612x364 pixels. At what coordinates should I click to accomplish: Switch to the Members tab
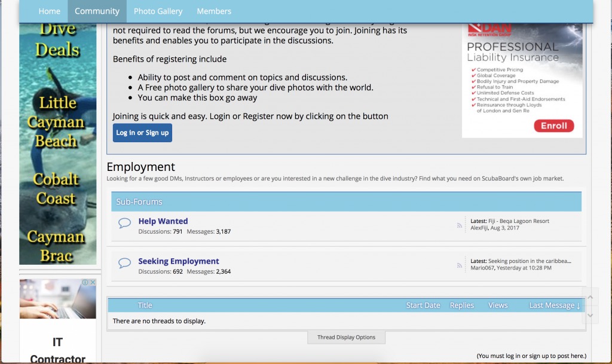coord(214,11)
